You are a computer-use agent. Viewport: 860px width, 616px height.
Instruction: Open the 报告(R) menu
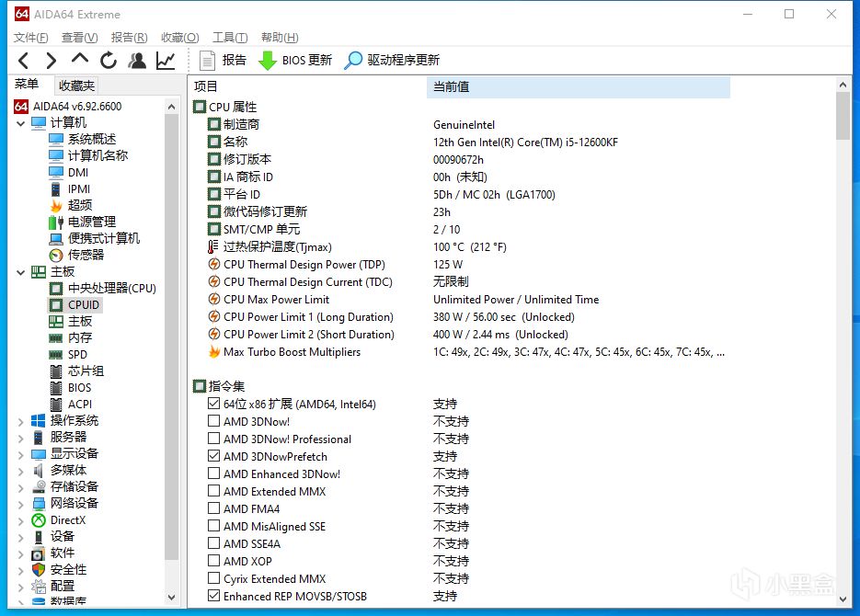[x=129, y=38]
